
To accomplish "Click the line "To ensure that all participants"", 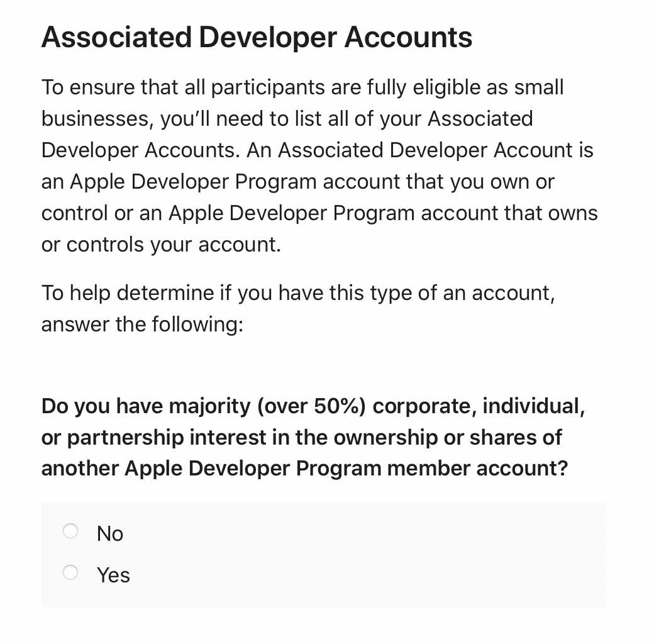I will pyautogui.click(x=302, y=88).
